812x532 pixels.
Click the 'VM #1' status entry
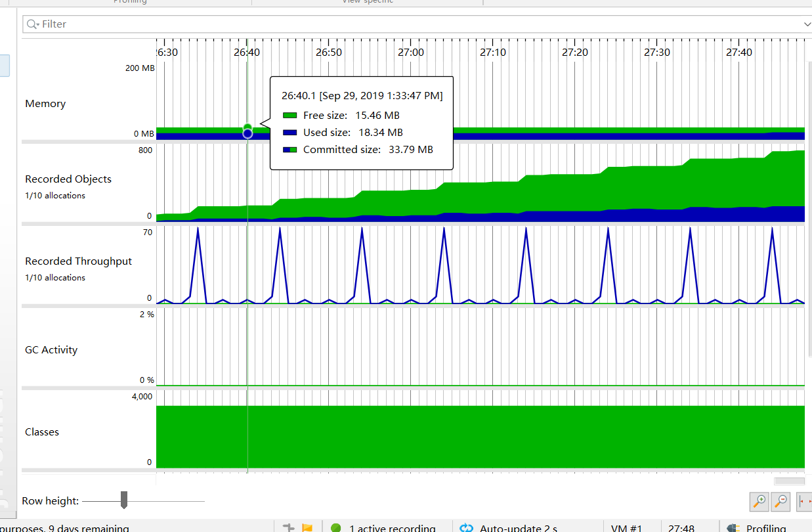[626, 528]
